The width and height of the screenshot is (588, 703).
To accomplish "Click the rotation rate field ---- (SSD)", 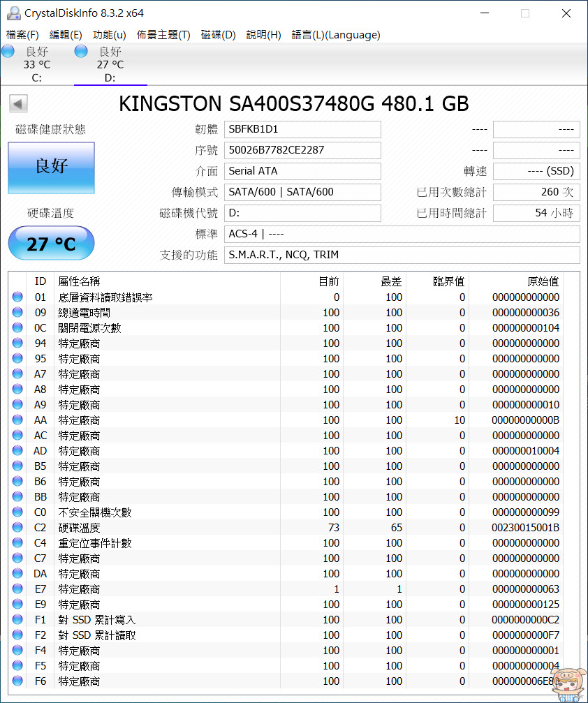I will [536, 171].
